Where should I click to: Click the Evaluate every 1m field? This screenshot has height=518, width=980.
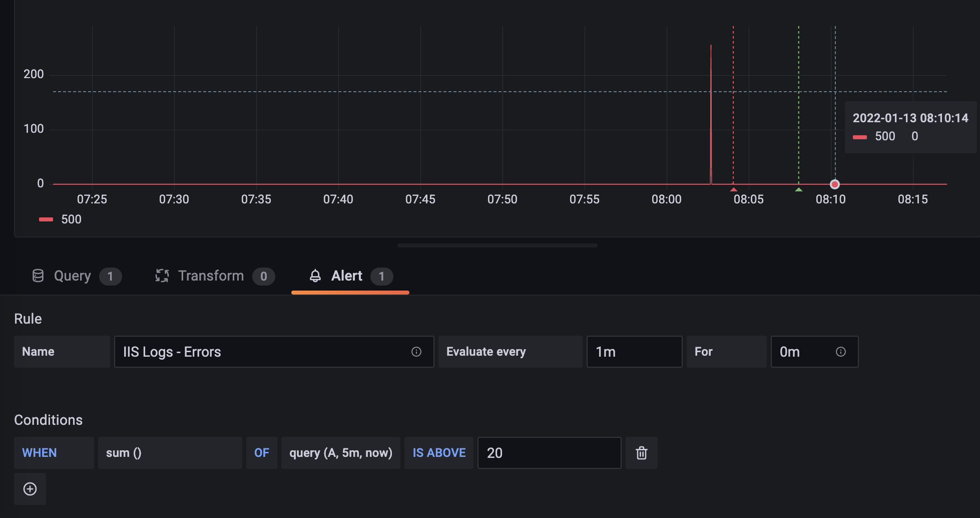[x=634, y=352]
